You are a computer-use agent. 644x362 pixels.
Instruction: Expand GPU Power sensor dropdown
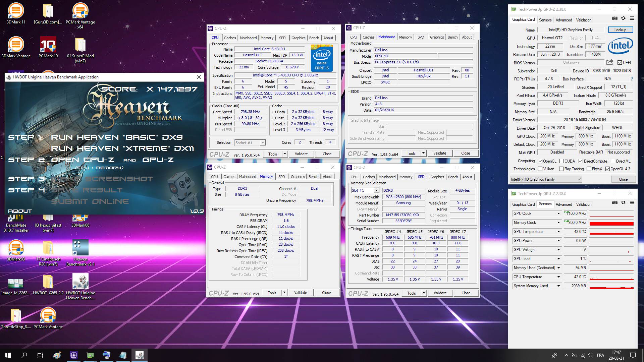558,241
